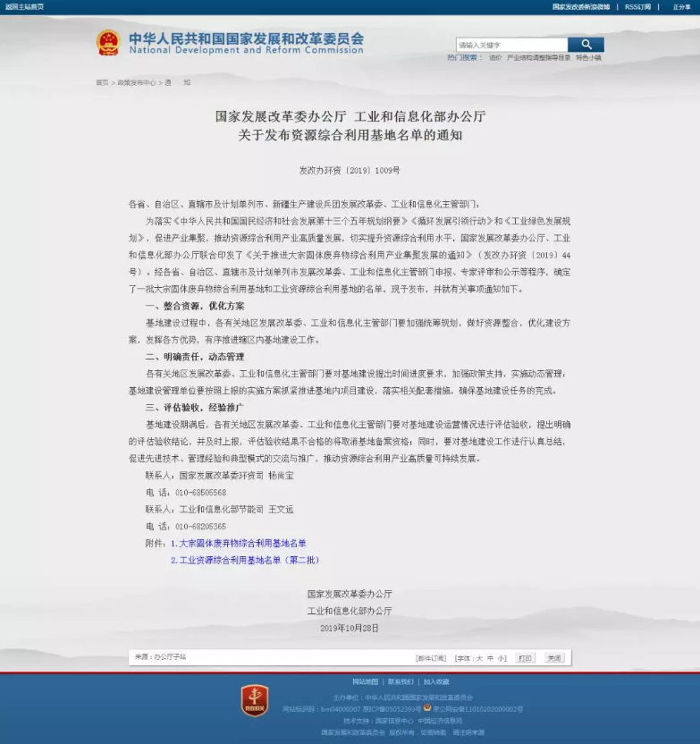Screen dimensions: 700x744
Task: Click phone number 010-68205365
Action: [200, 526]
